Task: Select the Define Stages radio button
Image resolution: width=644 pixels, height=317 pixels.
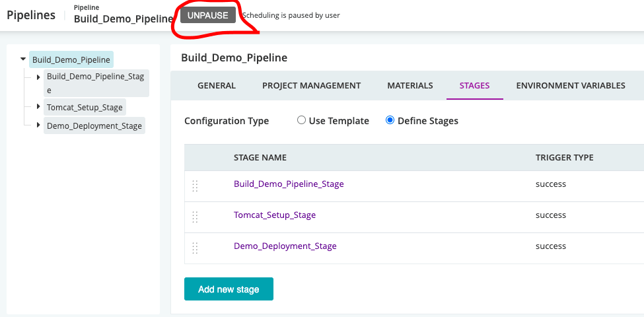Action: pos(390,120)
